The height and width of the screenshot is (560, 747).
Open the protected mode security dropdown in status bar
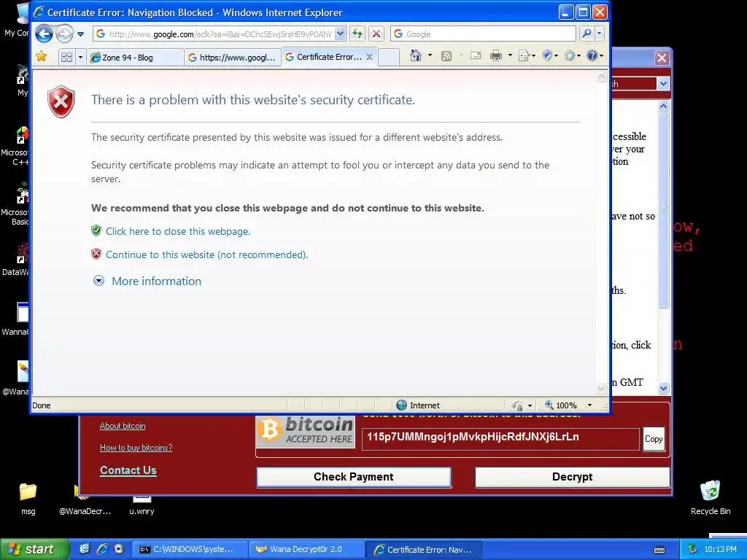522,405
